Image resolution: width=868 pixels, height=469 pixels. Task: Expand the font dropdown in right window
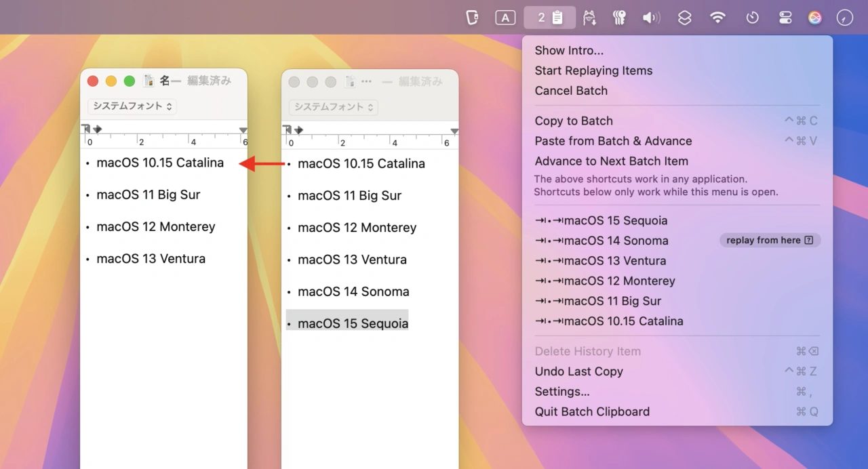pyautogui.click(x=334, y=107)
